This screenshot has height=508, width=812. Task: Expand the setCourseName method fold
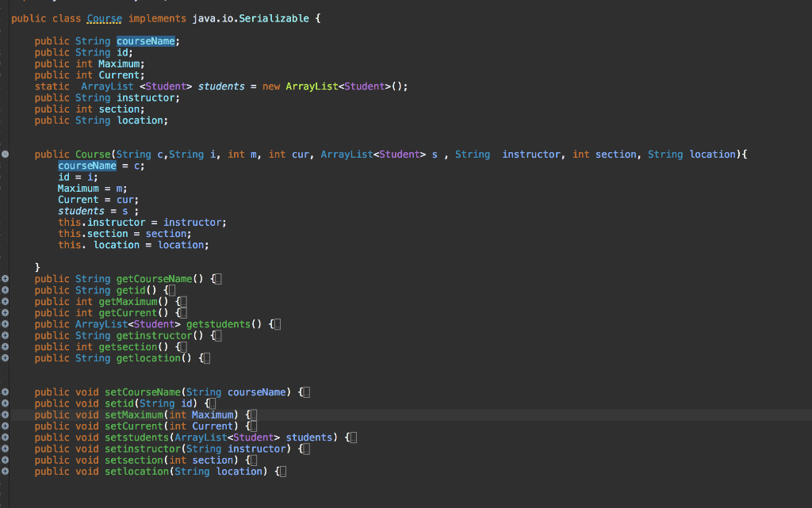tap(5, 392)
